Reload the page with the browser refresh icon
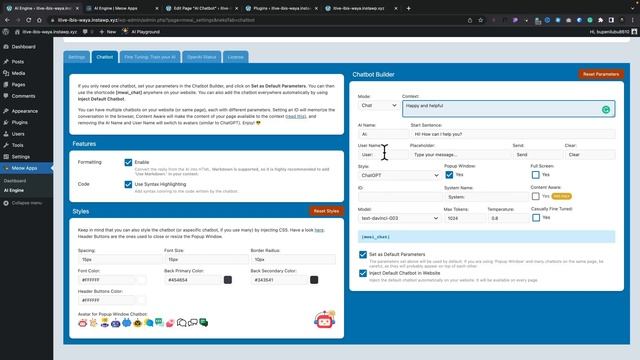 point(28,20)
